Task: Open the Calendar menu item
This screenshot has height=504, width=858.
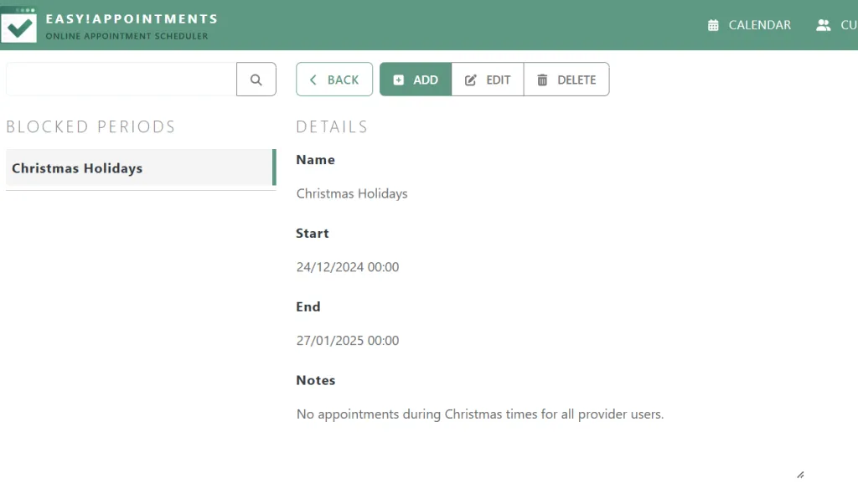Action: click(748, 25)
